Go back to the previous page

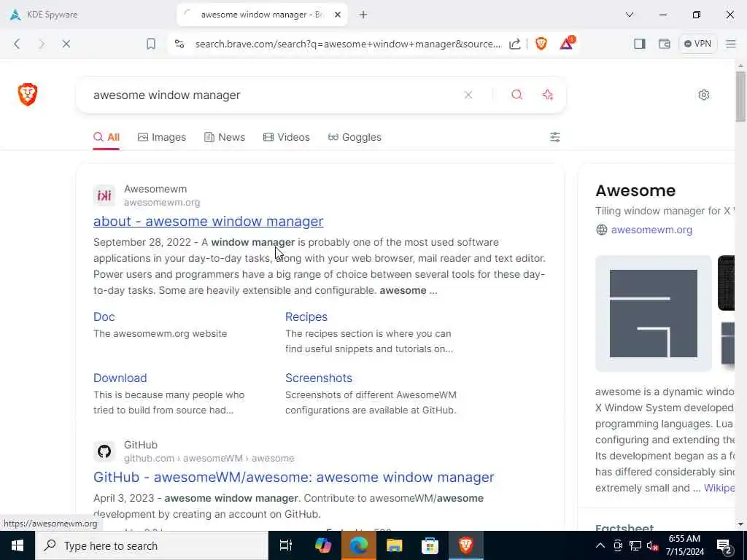pyautogui.click(x=18, y=44)
